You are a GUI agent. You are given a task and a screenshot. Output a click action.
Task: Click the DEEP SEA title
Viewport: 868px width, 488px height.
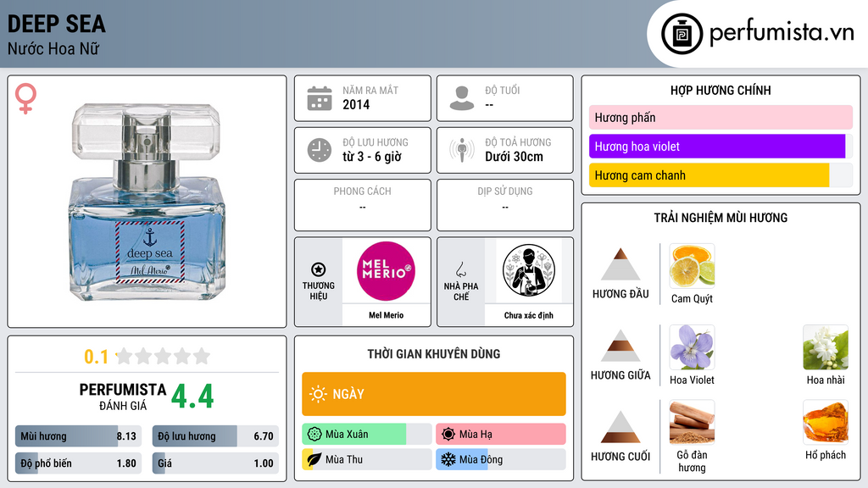click(57, 25)
